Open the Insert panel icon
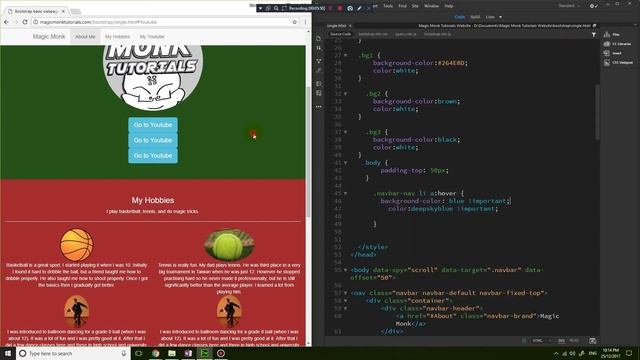The width and height of the screenshot is (640, 360). (607, 53)
